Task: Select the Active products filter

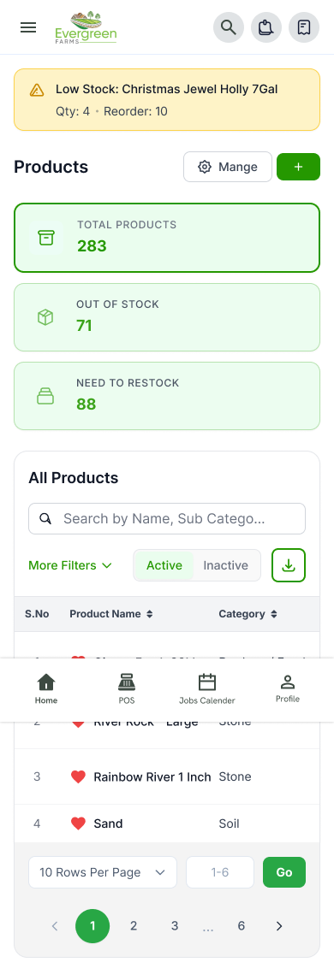Action: pyautogui.click(x=164, y=565)
